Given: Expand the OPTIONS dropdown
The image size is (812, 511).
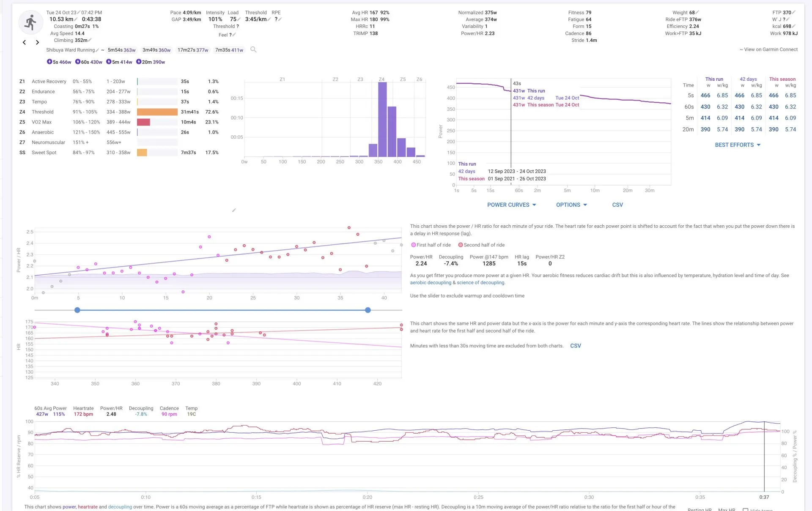Looking at the screenshot, I should (x=571, y=205).
